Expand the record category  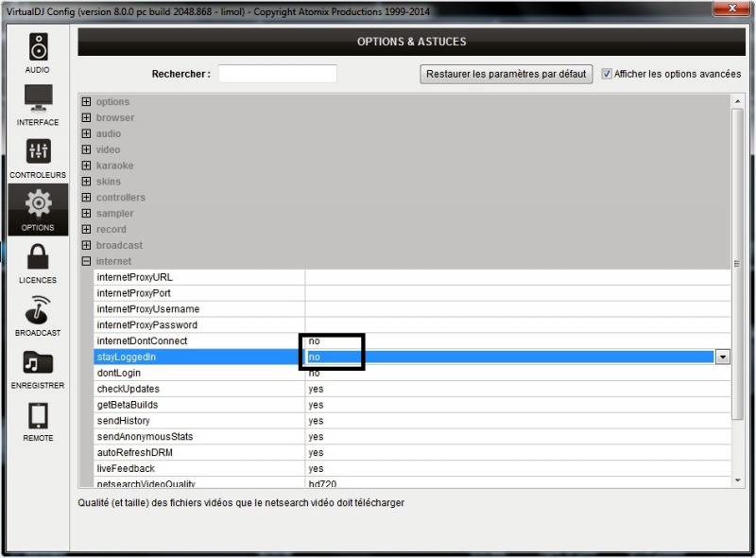coord(86,229)
